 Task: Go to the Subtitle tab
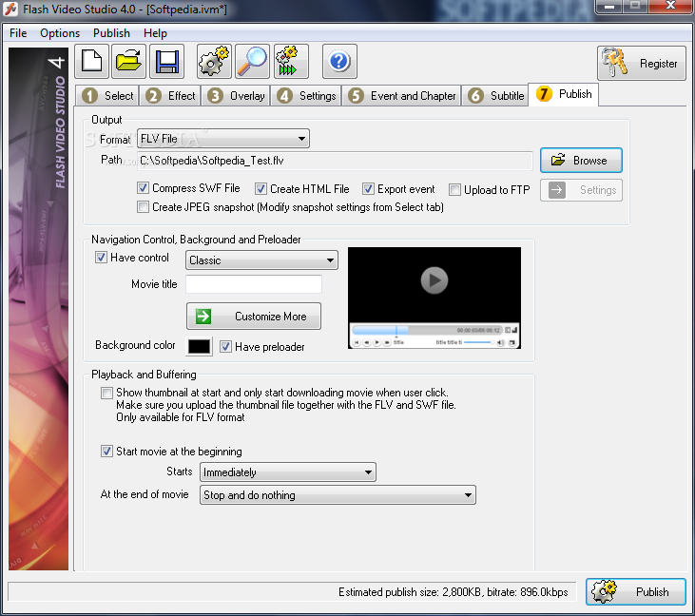click(495, 96)
